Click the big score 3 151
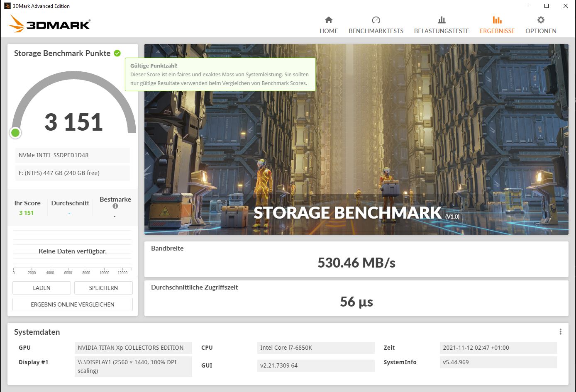The width and height of the screenshot is (576, 392). tap(73, 122)
